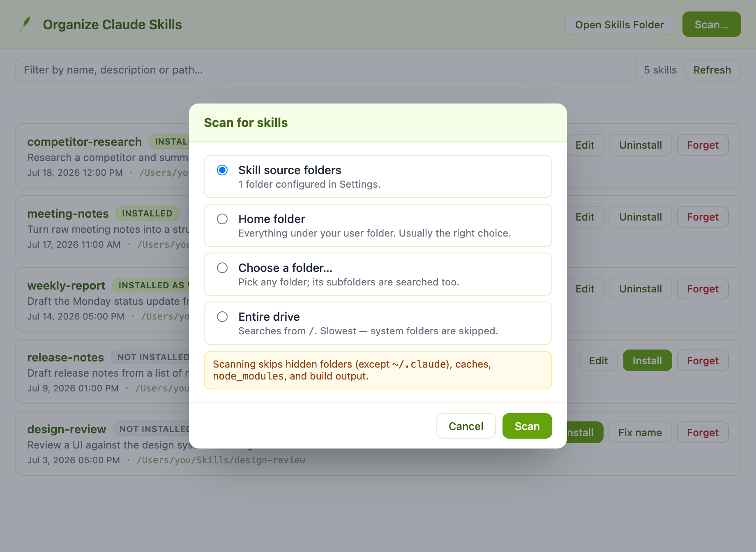756x552 pixels.
Task: Uninstall the meeting-notes skill
Action: point(641,217)
